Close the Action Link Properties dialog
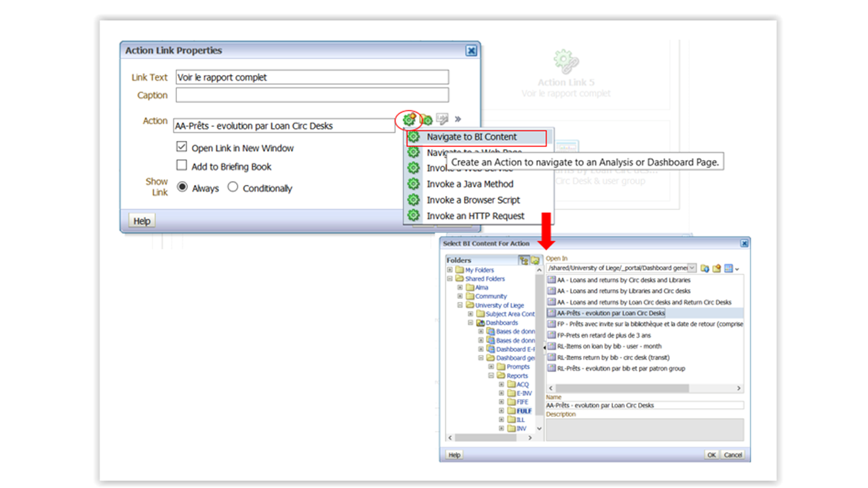The width and height of the screenshot is (868, 488). (x=471, y=51)
